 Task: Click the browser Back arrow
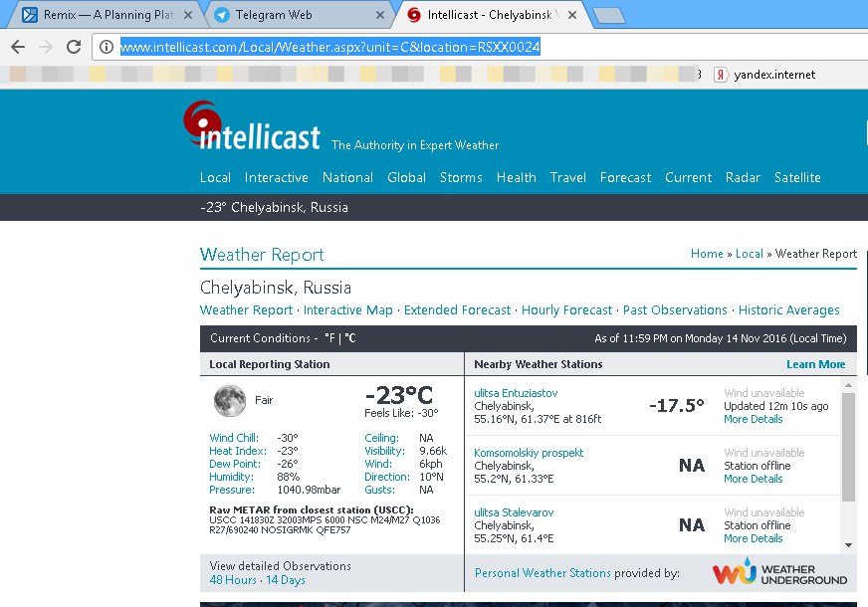(18, 47)
